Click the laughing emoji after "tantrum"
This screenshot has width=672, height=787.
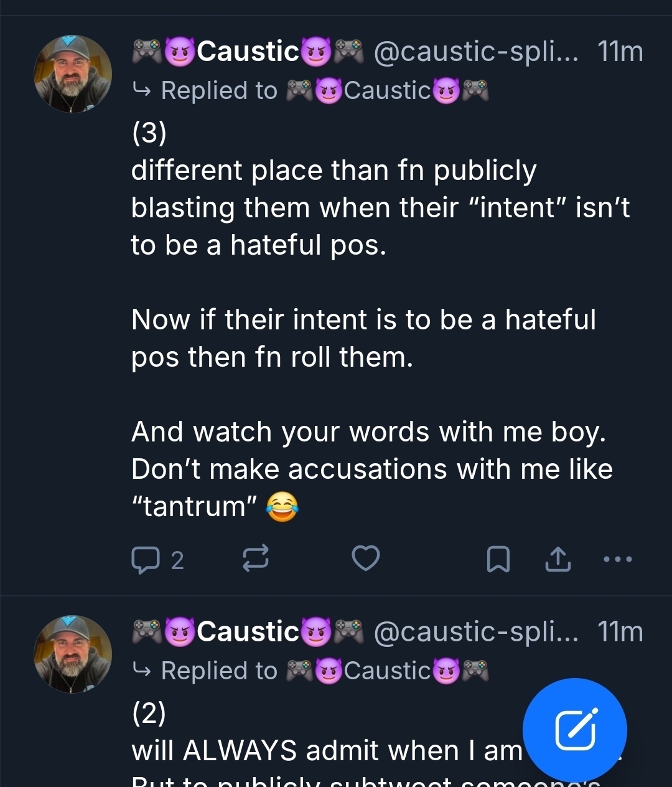(x=282, y=507)
